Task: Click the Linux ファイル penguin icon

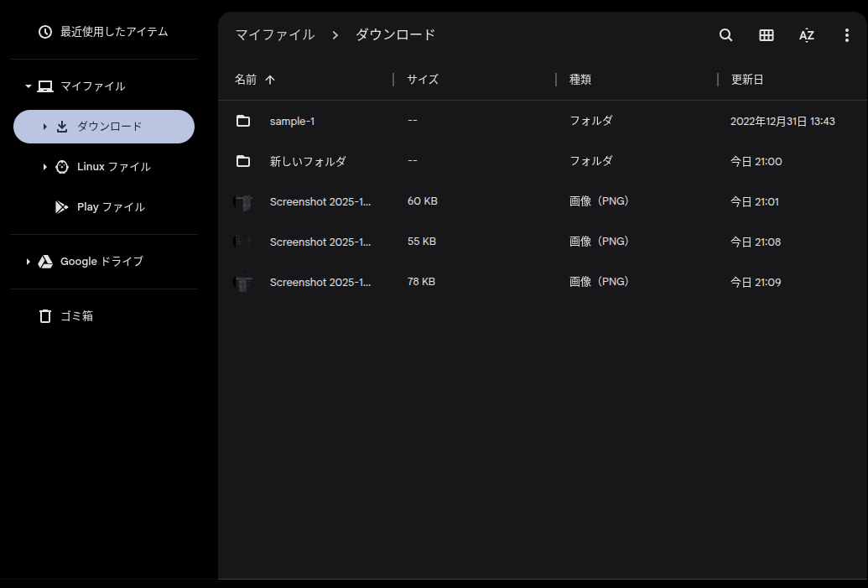Action: tap(61, 166)
